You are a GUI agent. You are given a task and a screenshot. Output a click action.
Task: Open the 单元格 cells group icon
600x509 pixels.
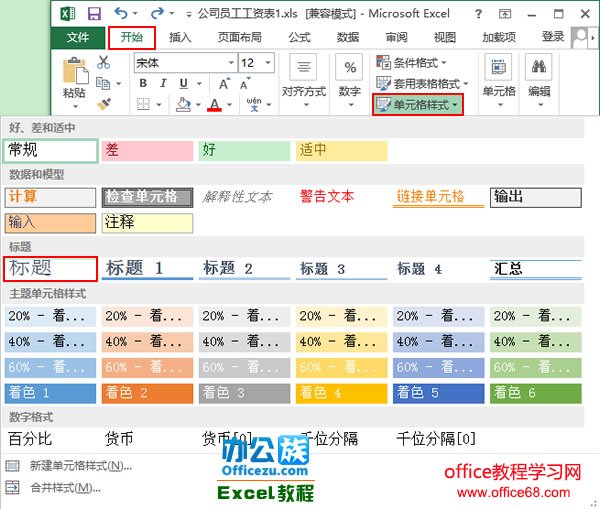tap(499, 81)
